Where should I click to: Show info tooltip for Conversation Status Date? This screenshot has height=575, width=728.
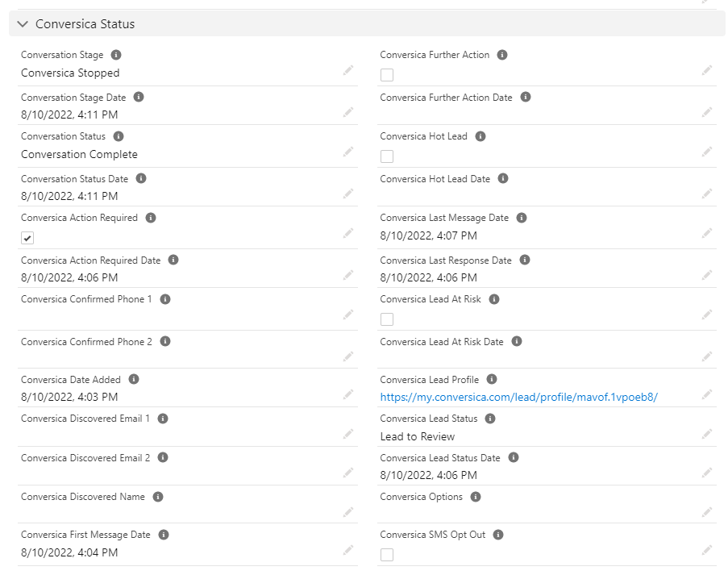pos(141,178)
